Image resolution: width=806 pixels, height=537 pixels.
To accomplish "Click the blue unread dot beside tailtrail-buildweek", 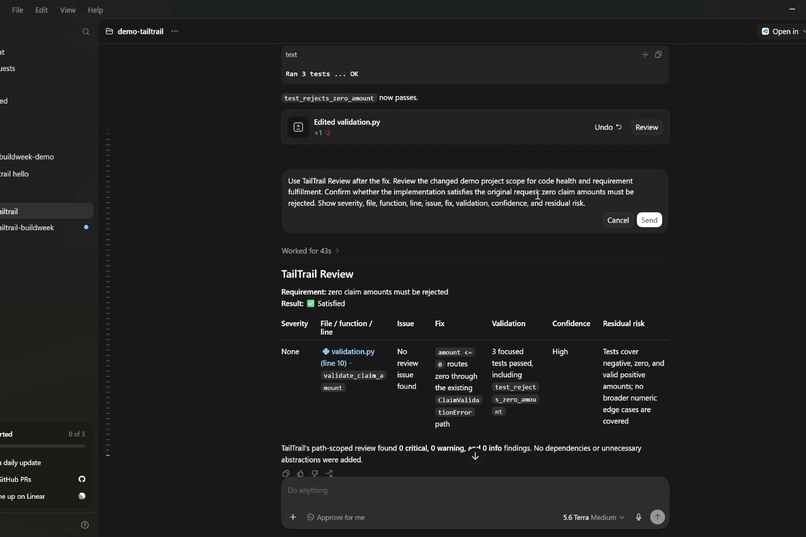I will 86,227.
